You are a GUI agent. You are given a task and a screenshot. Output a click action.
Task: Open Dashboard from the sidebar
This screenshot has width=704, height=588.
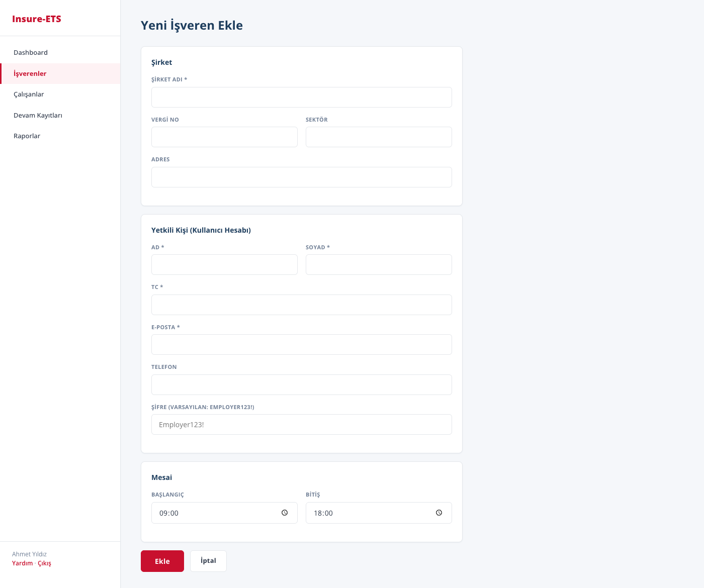[x=31, y=52]
